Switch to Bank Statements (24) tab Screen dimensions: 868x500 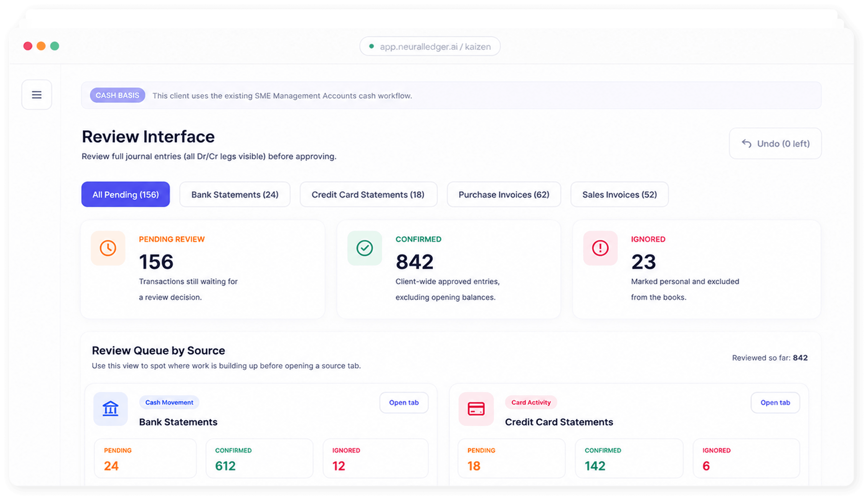point(235,194)
